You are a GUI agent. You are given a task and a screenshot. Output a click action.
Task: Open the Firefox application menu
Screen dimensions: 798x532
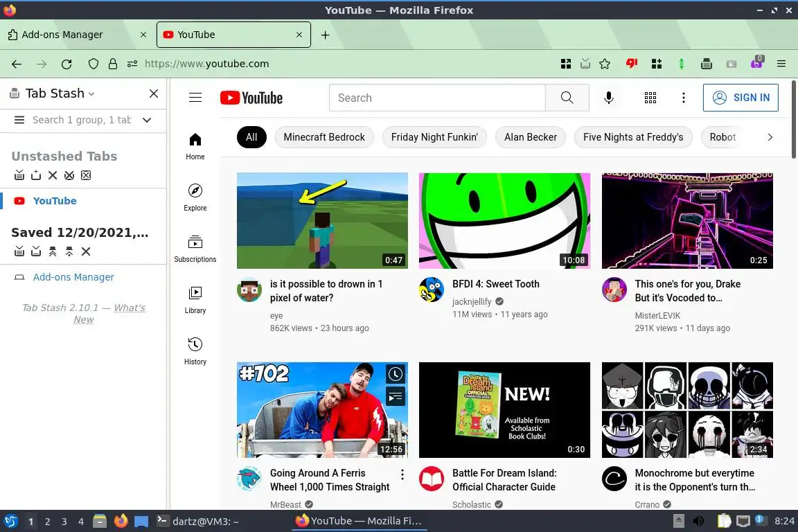781,64
